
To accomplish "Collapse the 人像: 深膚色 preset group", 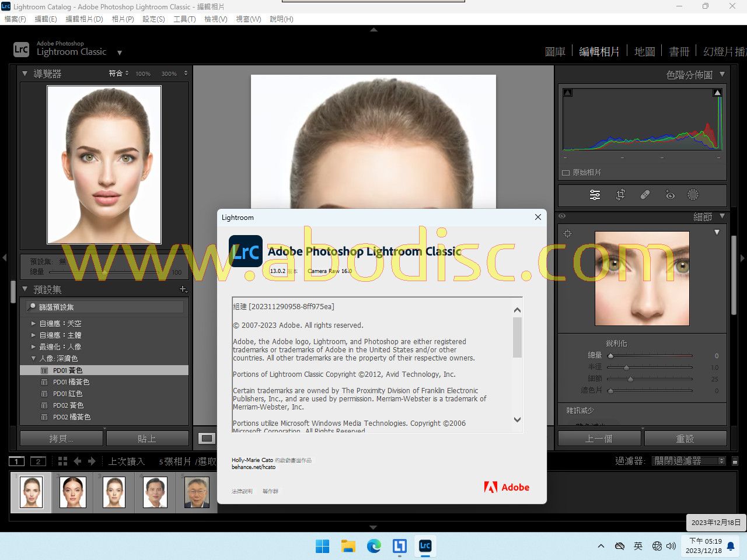I will (x=33, y=358).
